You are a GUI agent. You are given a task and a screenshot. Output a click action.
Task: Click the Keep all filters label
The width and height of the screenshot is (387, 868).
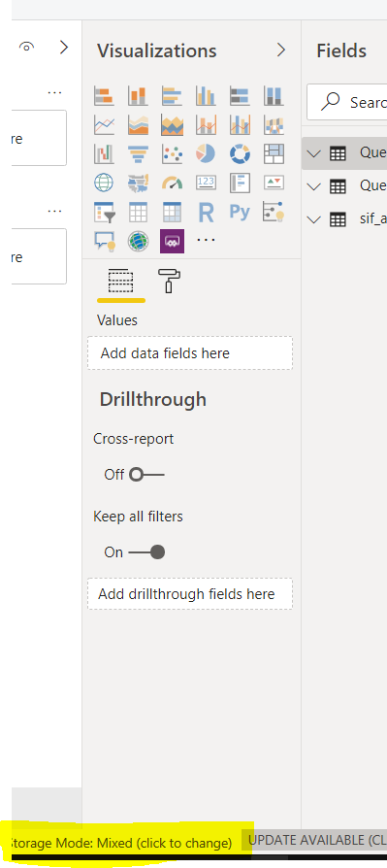(138, 517)
